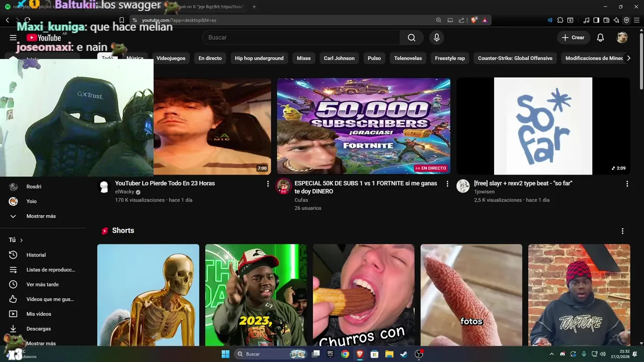Screen dimensions: 644x362
Task: Click the Brave Shields lion icon
Action: click(474, 20)
